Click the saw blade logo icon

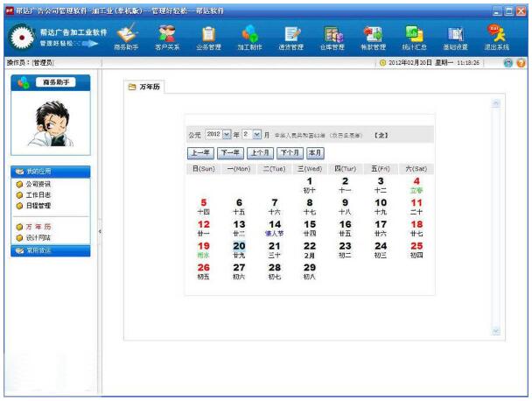(22, 38)
